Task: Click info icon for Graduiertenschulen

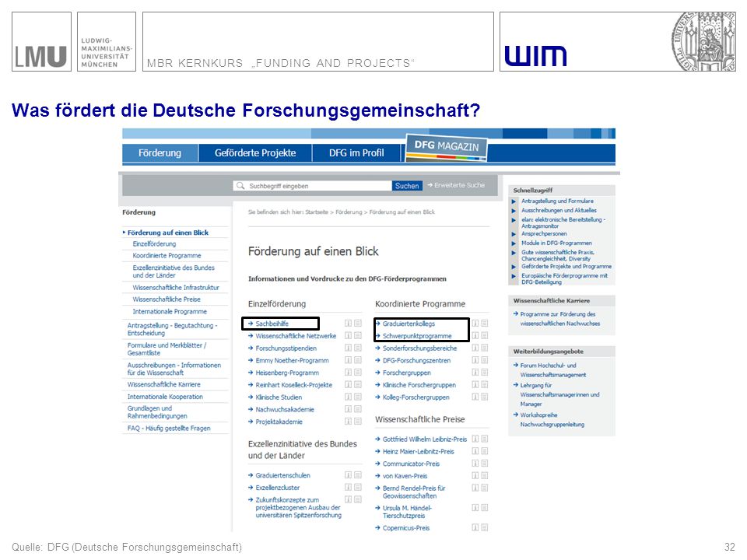Action: coord(349,475)
